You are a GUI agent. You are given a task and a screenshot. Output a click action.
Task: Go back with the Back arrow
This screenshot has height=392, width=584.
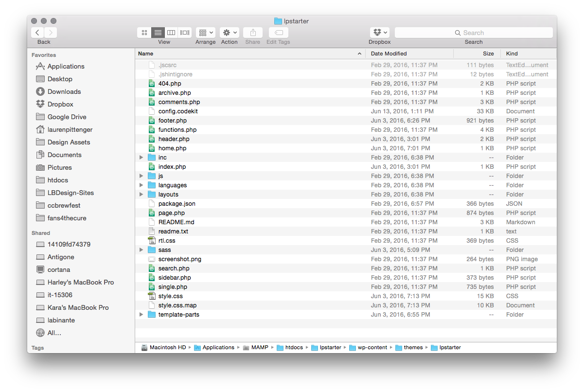click(37, 33)
